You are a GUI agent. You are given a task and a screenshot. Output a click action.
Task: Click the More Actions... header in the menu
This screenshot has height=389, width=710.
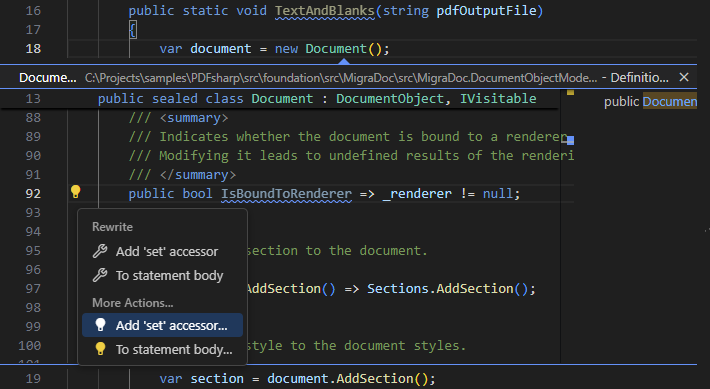tap(133, 303)
